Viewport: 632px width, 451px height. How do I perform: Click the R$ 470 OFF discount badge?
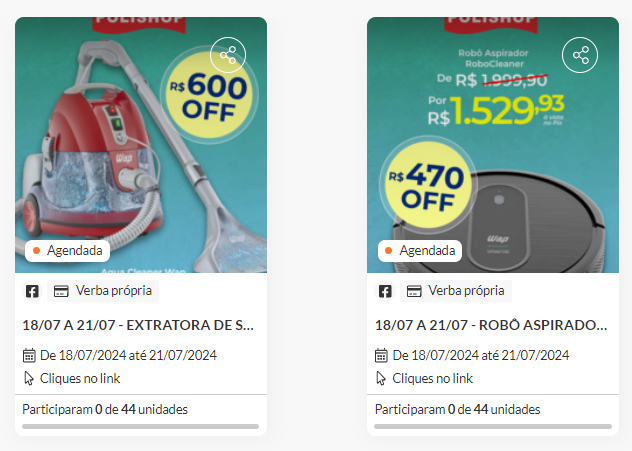[x=428, y=185]
